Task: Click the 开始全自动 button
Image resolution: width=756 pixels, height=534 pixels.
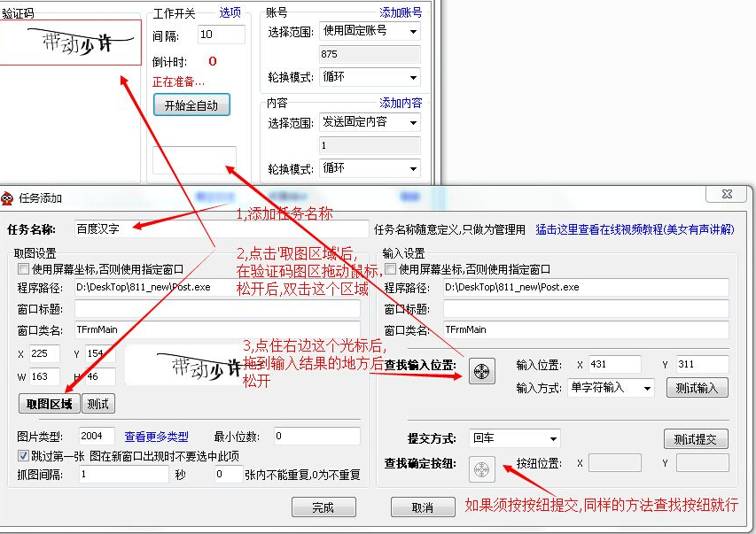Action: [191, 105]
